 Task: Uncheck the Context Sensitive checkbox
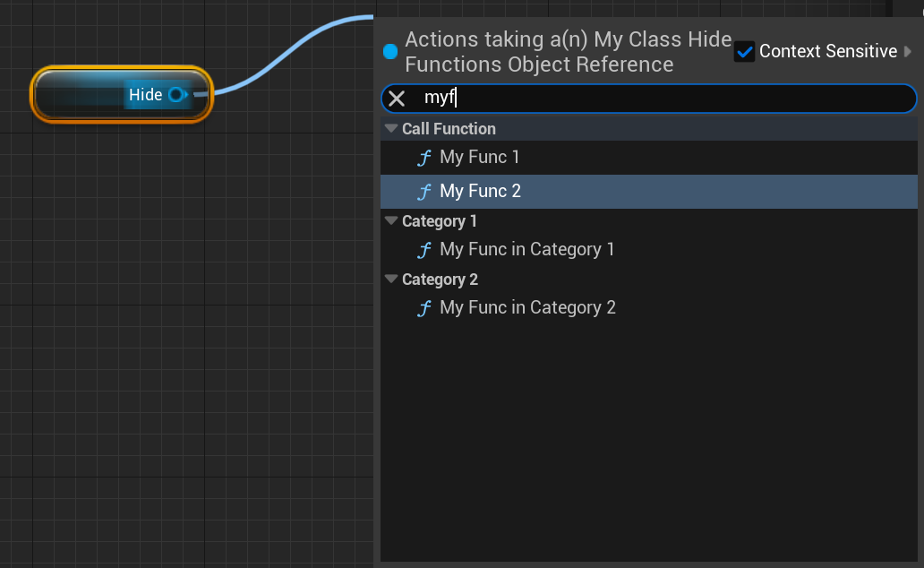[744, 51]
